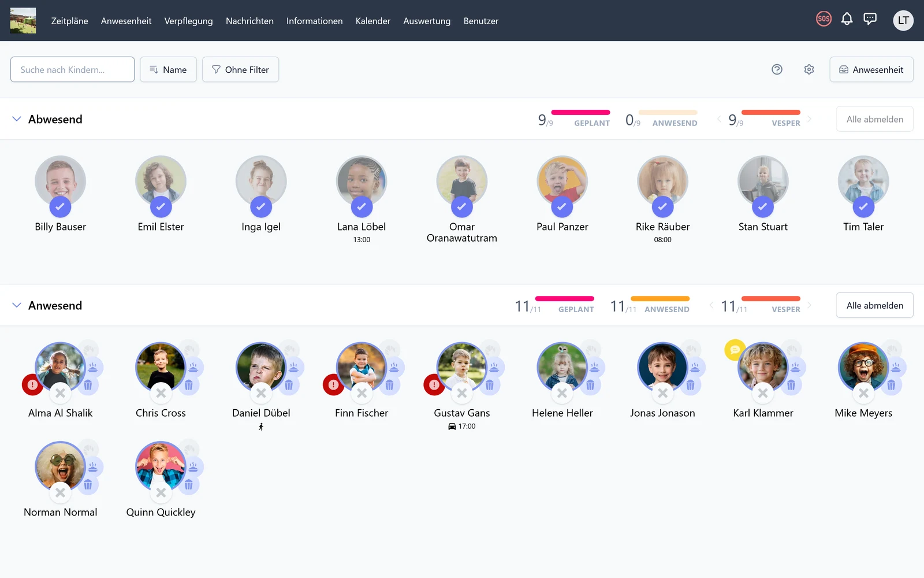Open the Zeitpläne menu

(x=70, y=21)
